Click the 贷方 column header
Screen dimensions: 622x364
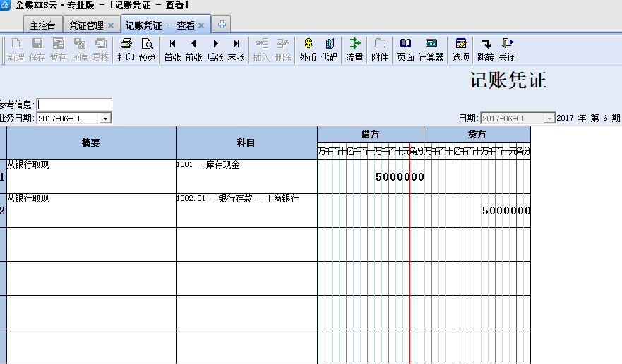tap(477, 135)
